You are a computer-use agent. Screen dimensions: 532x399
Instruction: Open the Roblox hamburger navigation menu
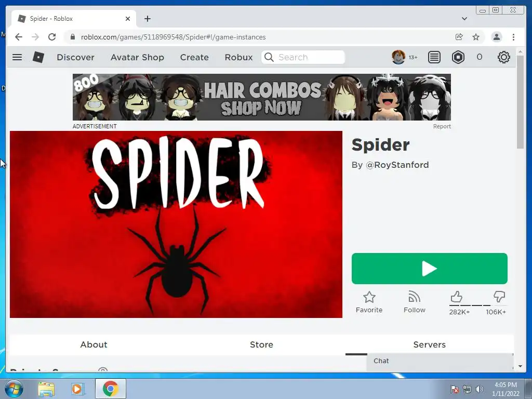pos(17,57)
